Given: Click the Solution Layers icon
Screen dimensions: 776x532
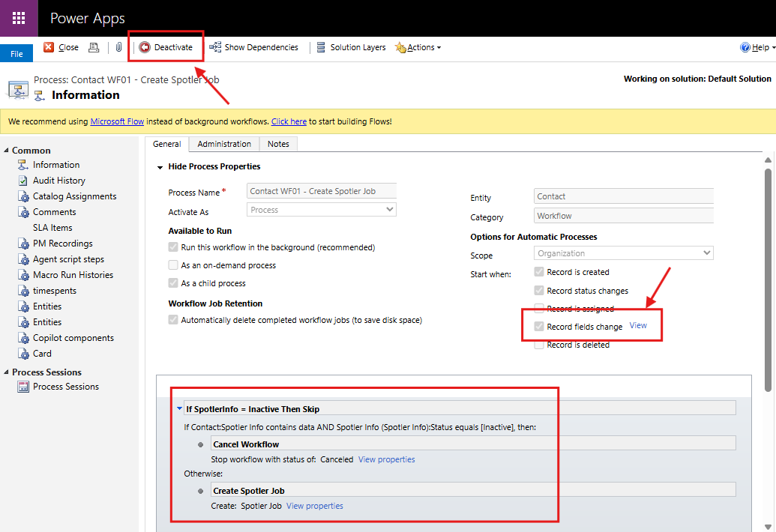Looking at the screenshot, I should pos(321,47).
